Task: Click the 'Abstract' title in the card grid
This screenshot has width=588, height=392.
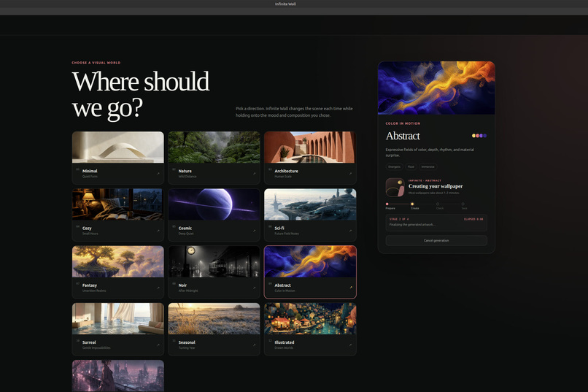Action: [283, 285]
